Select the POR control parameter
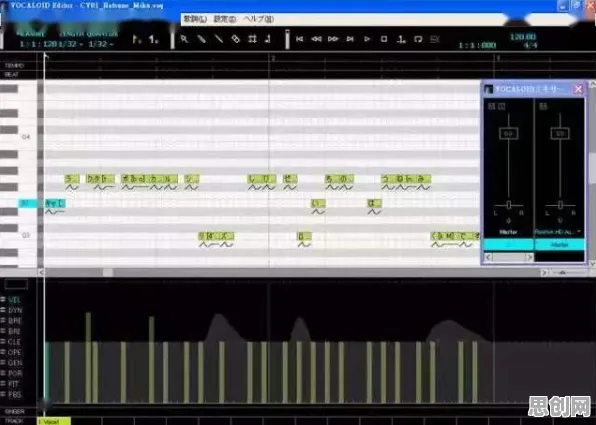 pos(14,373)
